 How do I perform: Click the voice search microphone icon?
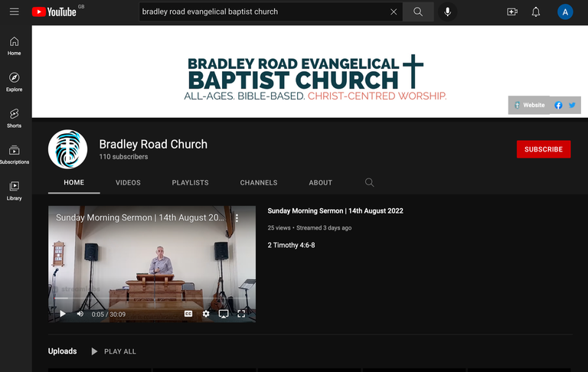coord(447,12)
